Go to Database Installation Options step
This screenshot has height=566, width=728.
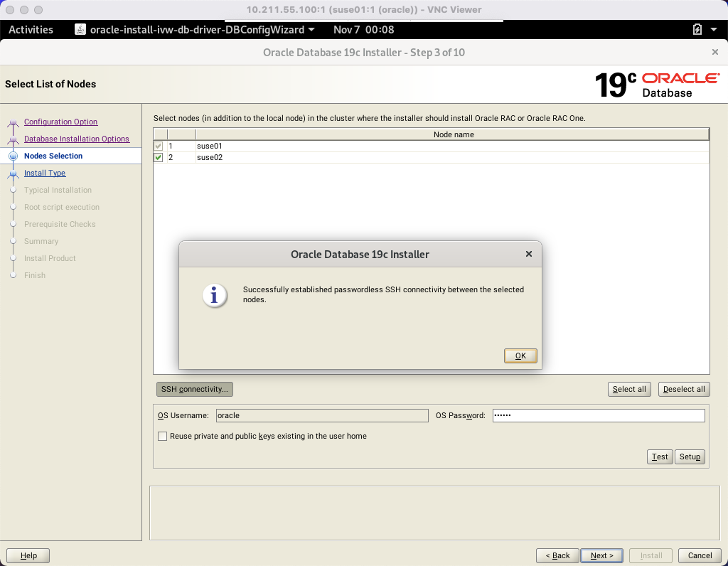pos(77,139)
